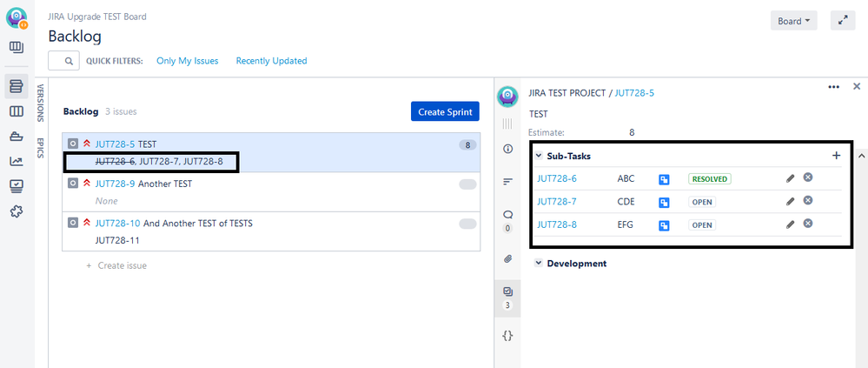868x368 pixels.
Task: Click the search magnifier in the filter box
Action: click(x=69, y=61)
